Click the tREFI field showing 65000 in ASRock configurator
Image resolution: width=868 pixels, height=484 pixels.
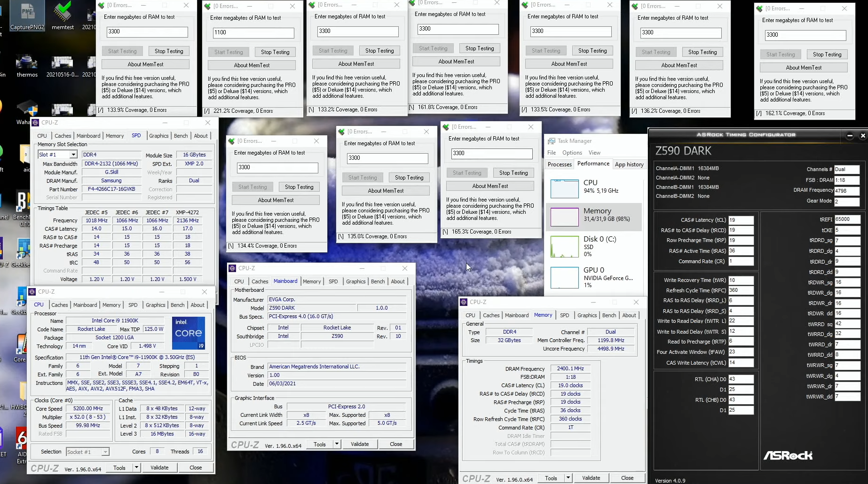[x=847, y=219]
